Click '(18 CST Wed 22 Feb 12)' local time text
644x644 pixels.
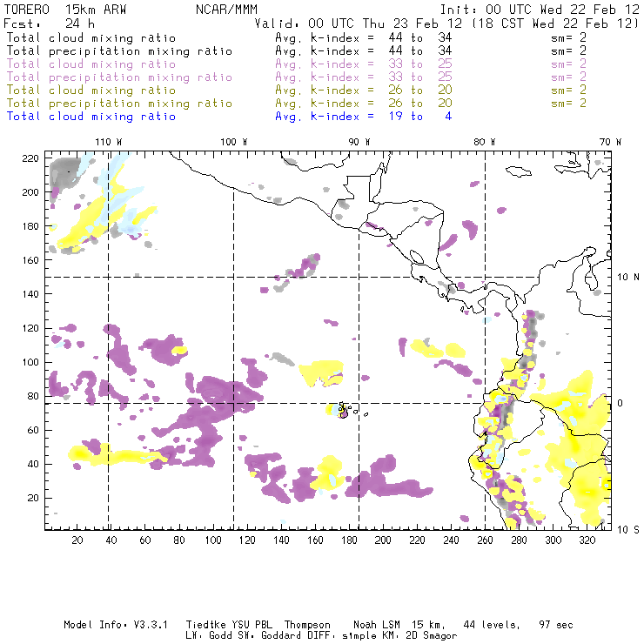(x=555, y=23)
